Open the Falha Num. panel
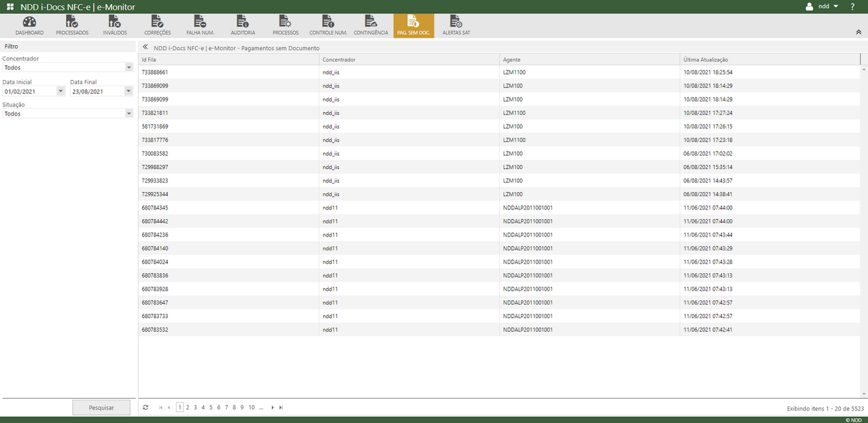 (200, 26)
